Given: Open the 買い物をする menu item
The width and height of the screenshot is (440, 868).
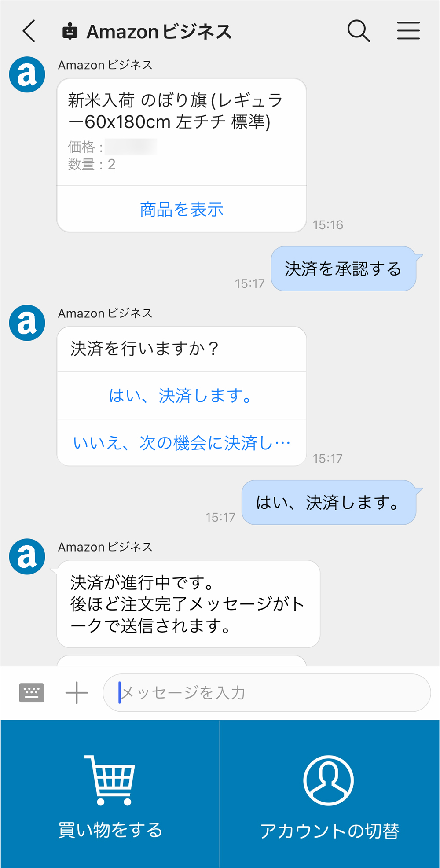Looking at the screenshot, I should (x=110, y=830).
